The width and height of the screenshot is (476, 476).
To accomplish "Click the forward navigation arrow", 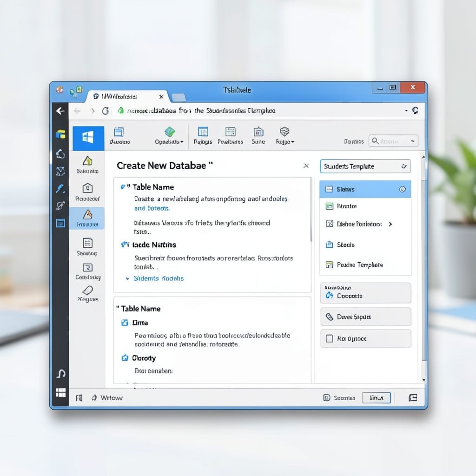I will coord(93,111).
